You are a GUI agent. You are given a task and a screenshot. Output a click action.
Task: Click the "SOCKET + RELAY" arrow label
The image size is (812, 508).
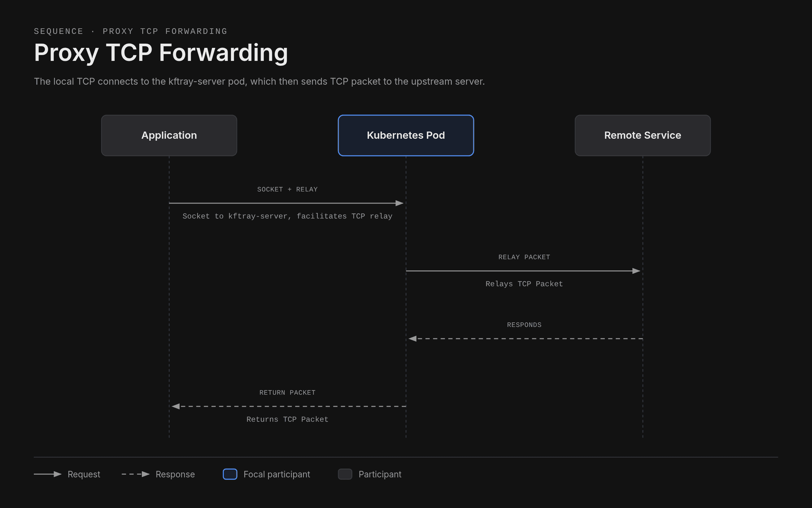[x=287, y=190]
